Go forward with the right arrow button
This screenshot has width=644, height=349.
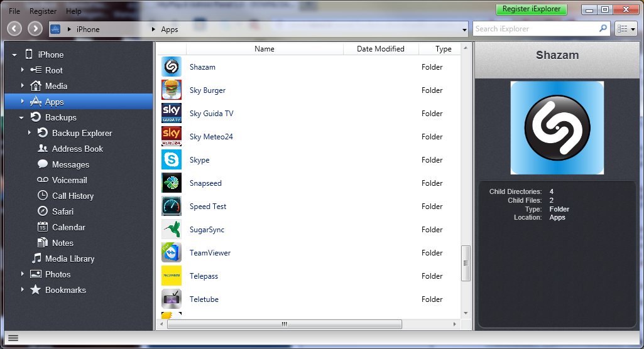pos(35,29)
